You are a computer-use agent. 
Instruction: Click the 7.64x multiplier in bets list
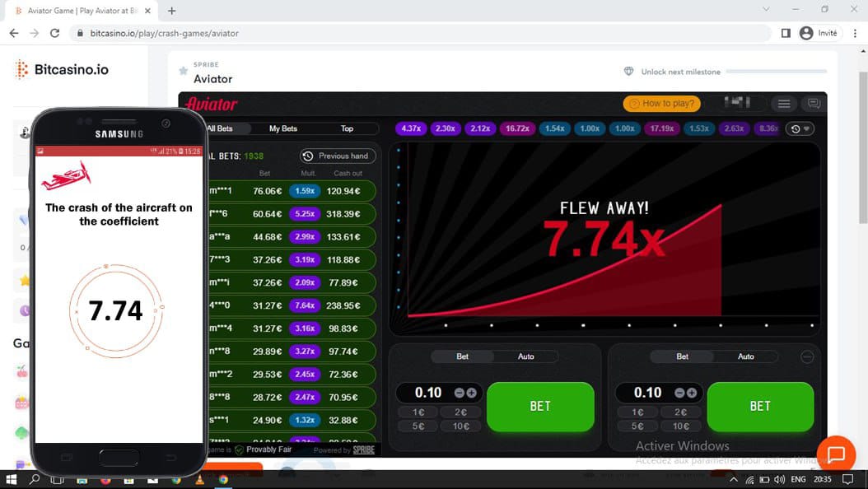click(x=305, y=305)
